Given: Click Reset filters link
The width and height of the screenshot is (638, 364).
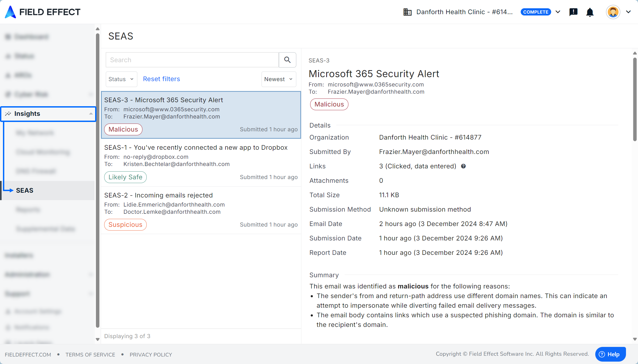Looking at the screenshot, I should 161,79.
